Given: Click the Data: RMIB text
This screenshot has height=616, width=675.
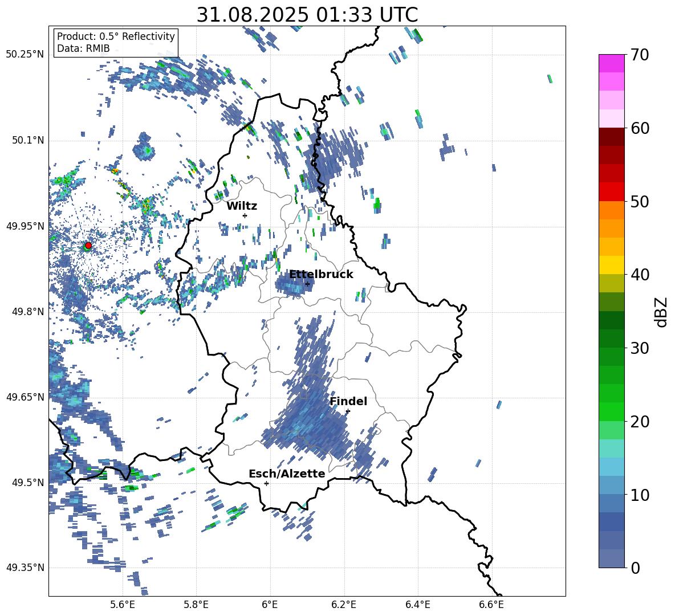Looking at the screenshot, I should point(83,48).
